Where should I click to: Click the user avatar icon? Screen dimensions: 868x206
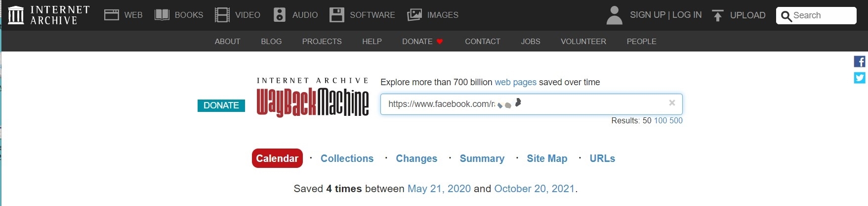(x=614, y=15)
